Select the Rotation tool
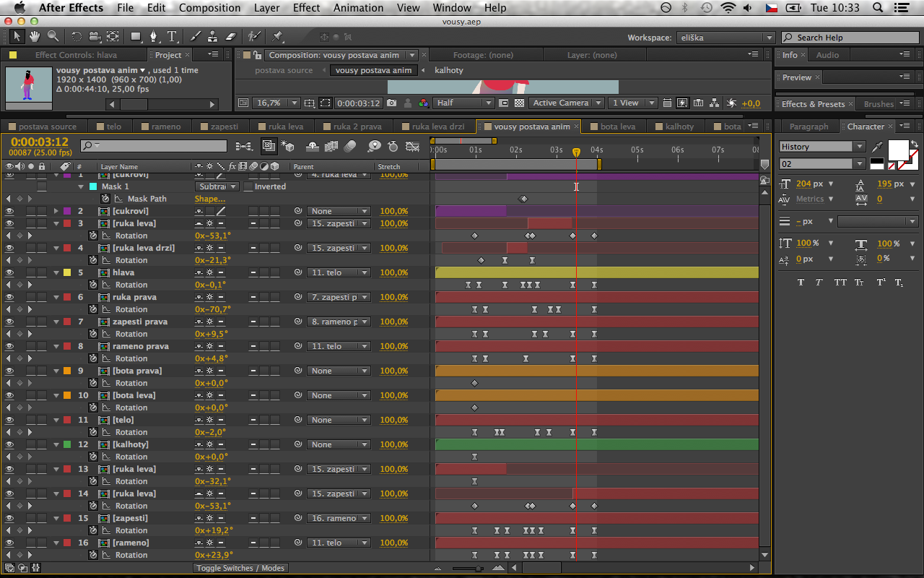Viewport: 924px width, 578px height. pos(77,36)
